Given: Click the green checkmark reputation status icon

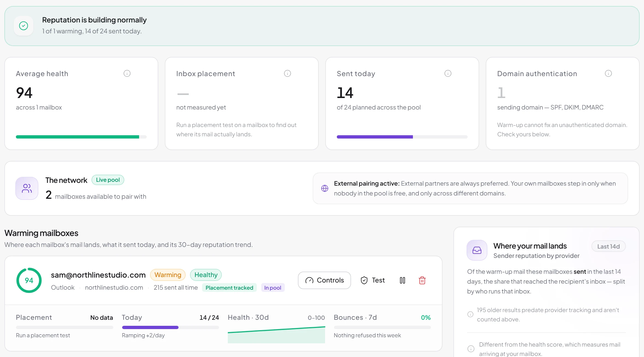Looking at the screenshot, I should point(24,26).
